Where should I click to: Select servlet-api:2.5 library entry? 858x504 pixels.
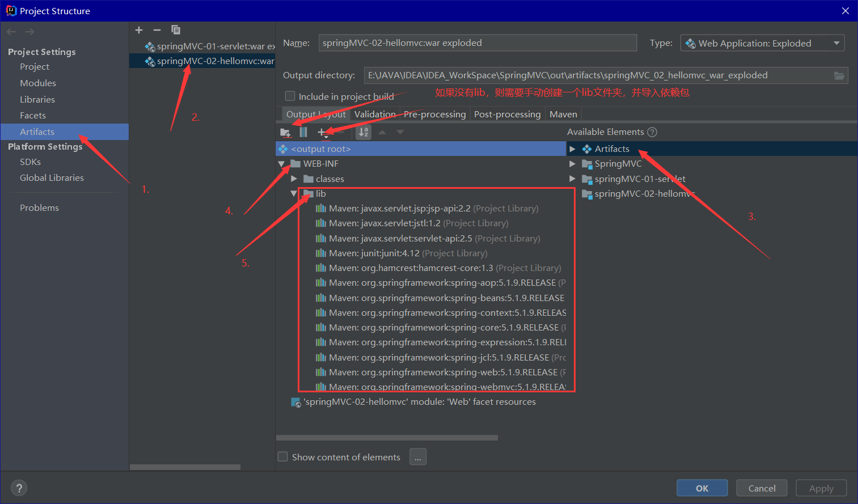click(x=428, y=239)
